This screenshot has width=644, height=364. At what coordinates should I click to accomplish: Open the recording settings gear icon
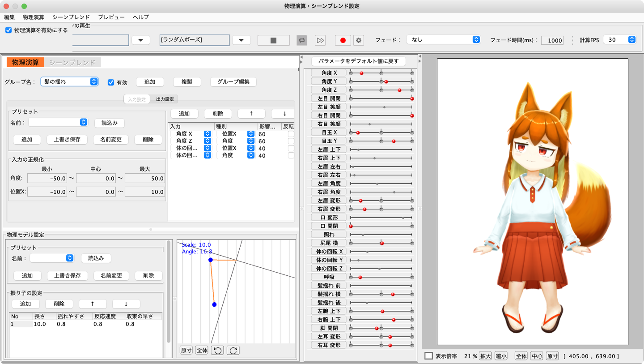click(x=358, y=40)
